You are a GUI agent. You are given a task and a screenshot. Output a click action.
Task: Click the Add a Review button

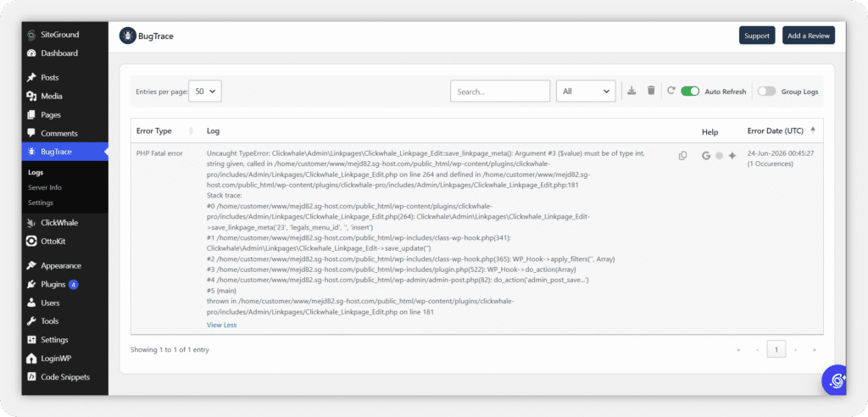(808, 36)
